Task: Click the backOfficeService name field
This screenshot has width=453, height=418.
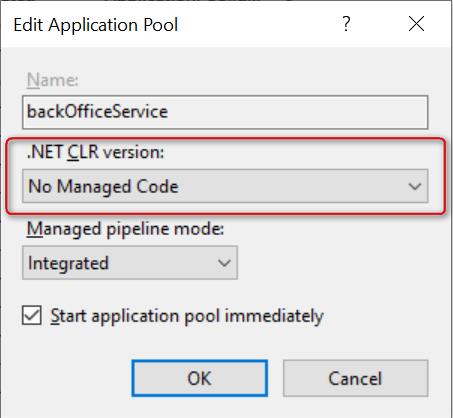Action: (225, 112)
